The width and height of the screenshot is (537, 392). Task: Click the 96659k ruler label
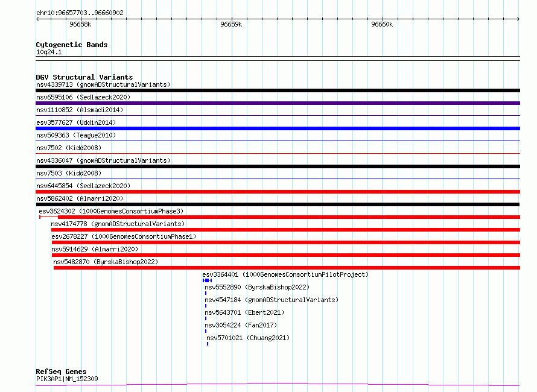pos(231,24)
